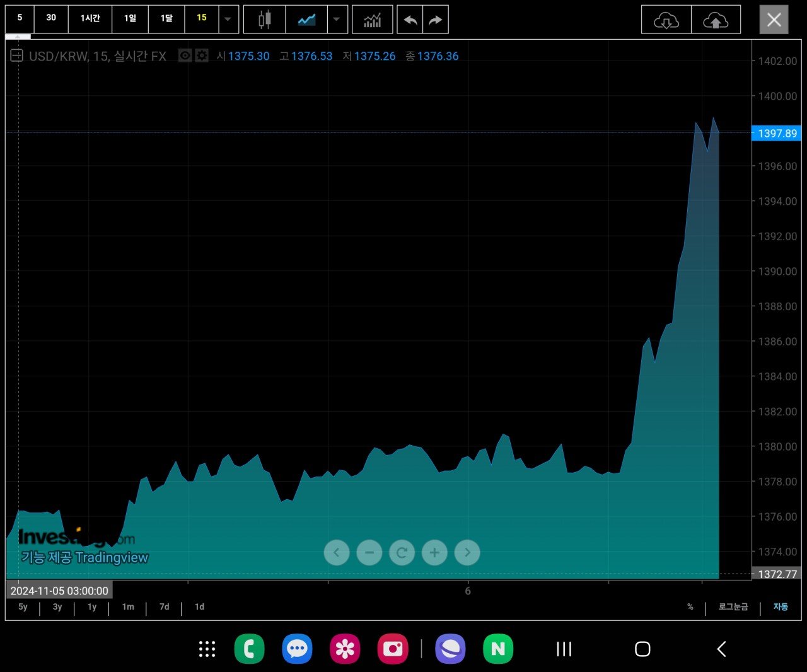Set the date range to 7d
Screen dimensions: 807x672
[x=164, y=606]
